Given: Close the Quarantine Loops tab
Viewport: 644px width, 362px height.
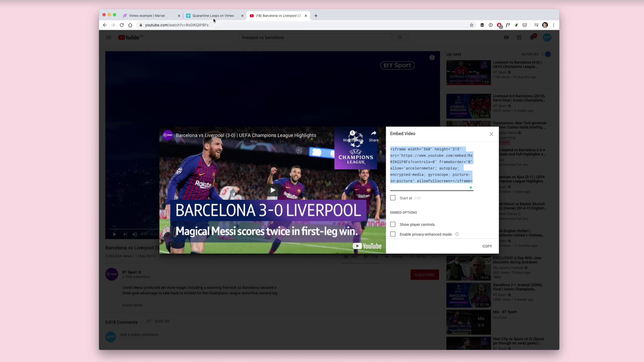Looking at the screenshot, I should 242,16.
